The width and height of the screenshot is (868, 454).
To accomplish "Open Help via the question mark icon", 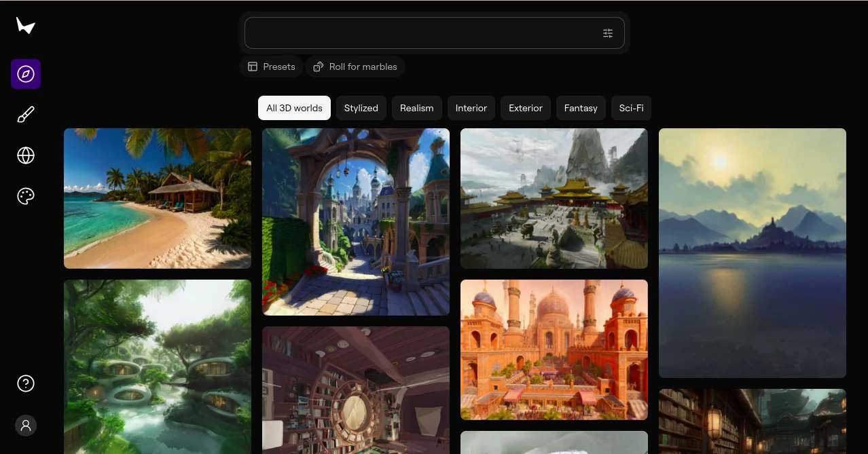I will tap(26, 383).
